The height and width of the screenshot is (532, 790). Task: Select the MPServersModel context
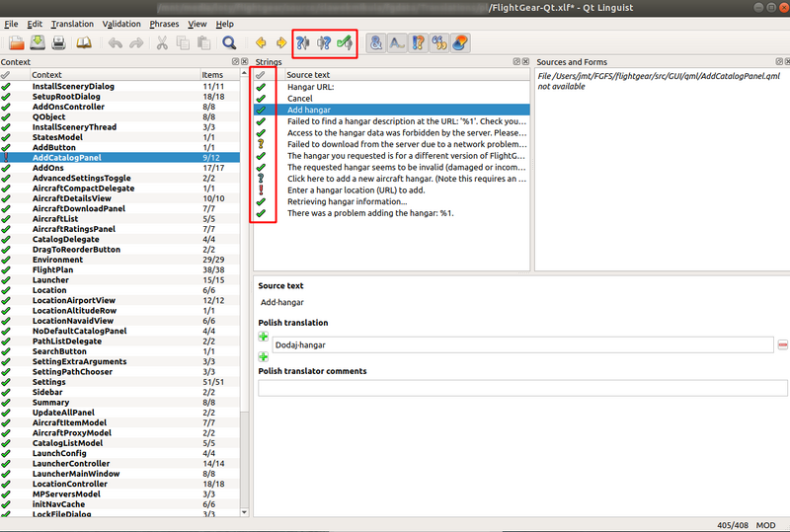pyautogui.click(x=119, y=494)
